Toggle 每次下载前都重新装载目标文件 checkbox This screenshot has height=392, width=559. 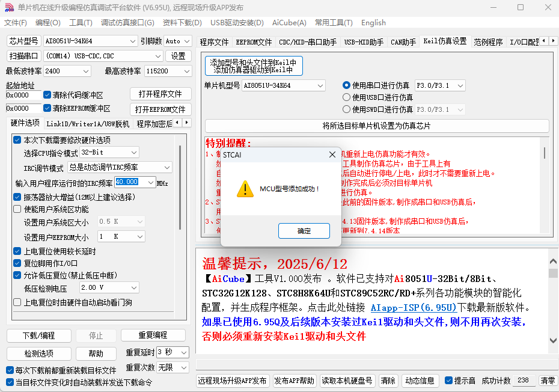point(10,370)
